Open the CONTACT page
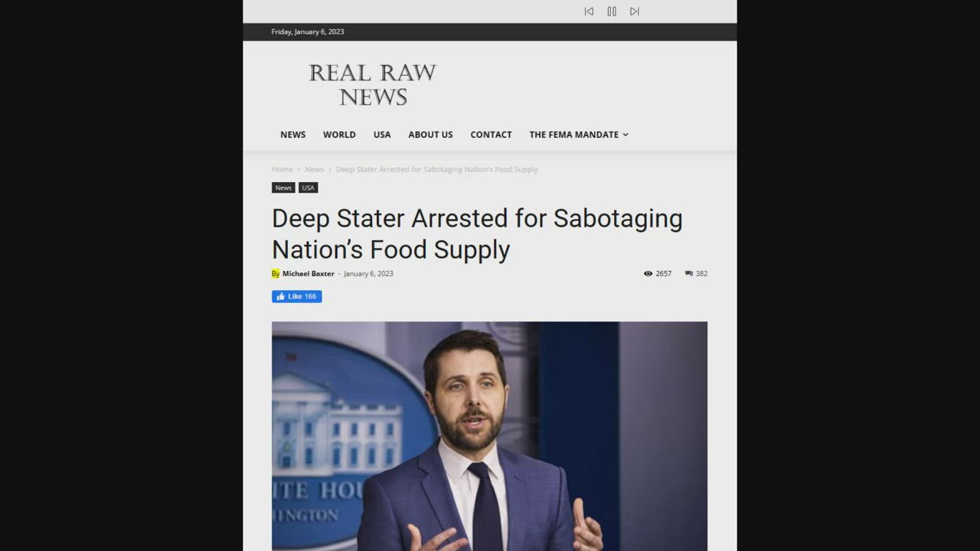Image resolution: width=980 pixels, height=551 pixels. click(x=491, y=135)
